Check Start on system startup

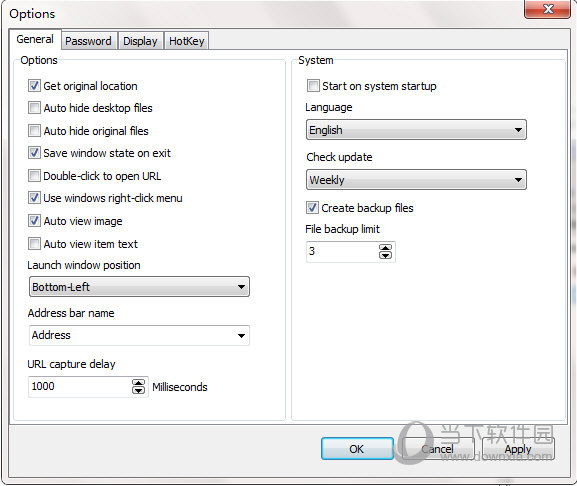(x=313, y=86)
